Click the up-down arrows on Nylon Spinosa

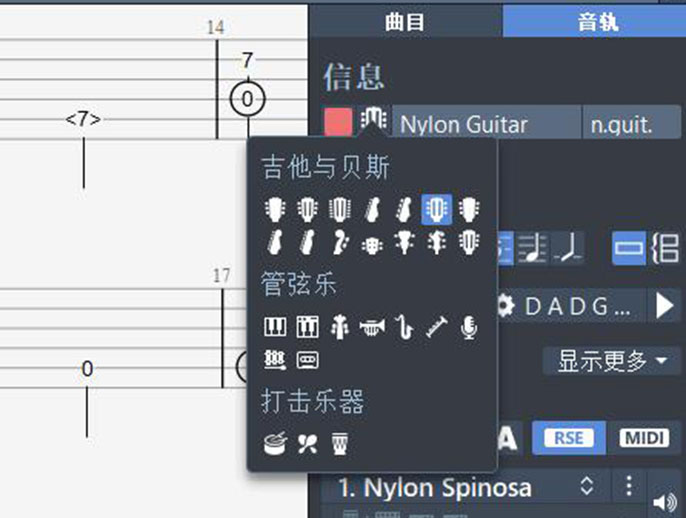587,486
